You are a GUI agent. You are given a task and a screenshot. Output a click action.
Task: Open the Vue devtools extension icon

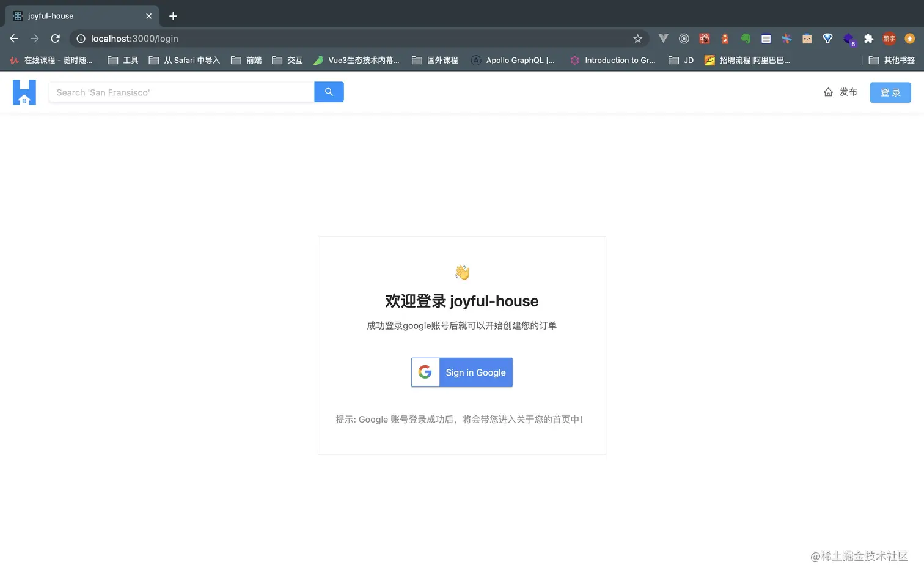point(663,39)
